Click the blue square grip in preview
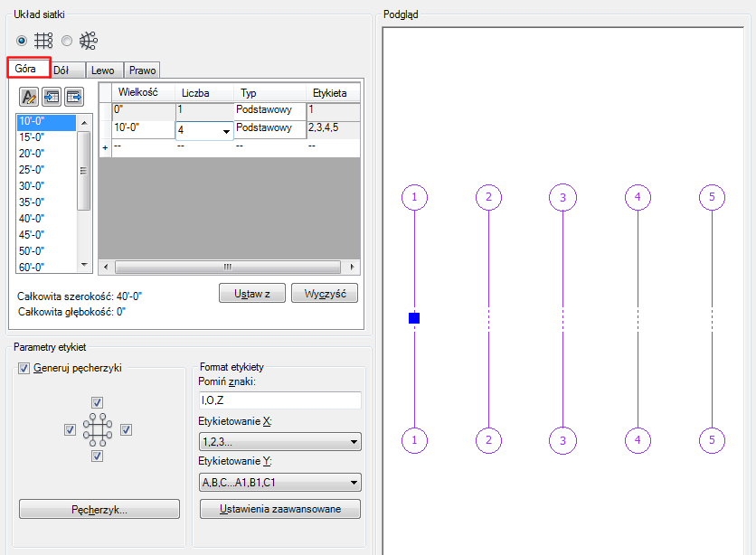The width and height of the screenshot is (756, 555). pyautogui.click(x=414, y=318)
